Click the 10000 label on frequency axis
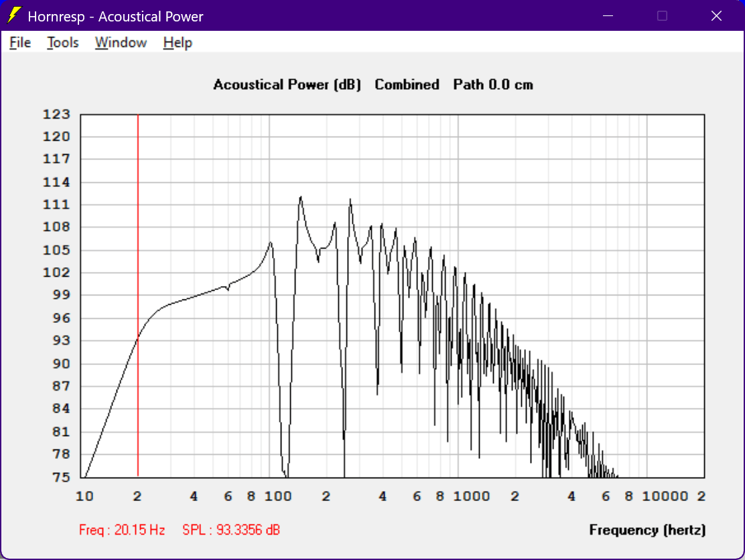Image resolution: width=745 pixels, height=560 pixels. [x=665, y=496]
